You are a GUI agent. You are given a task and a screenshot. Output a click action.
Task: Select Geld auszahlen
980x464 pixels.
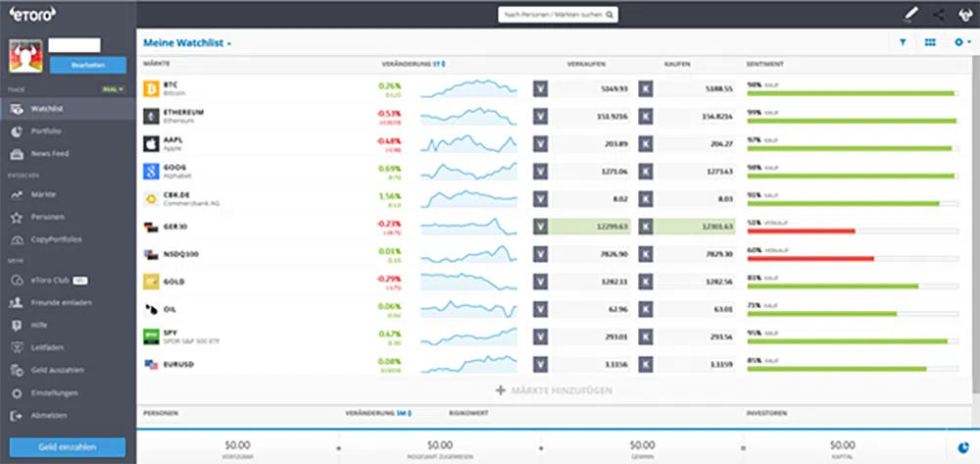[68, 370]
